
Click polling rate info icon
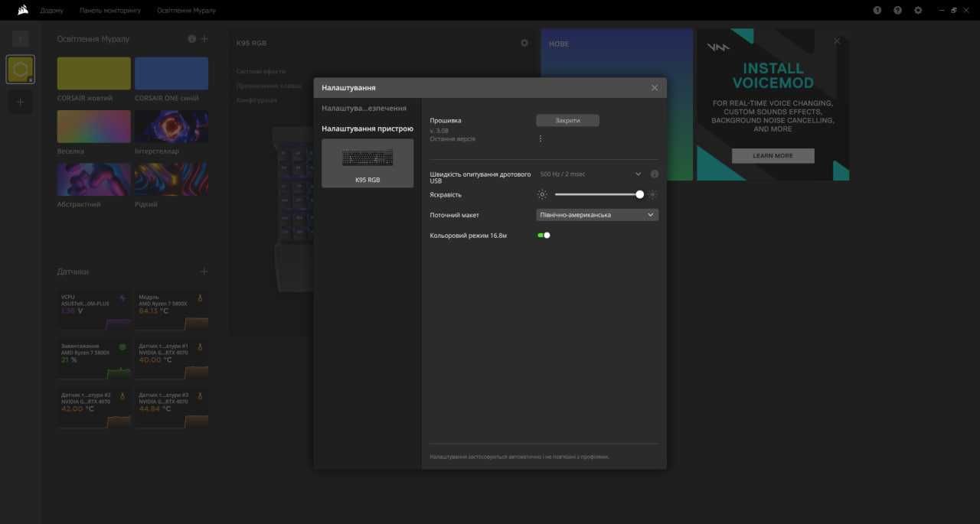point(655,174)
